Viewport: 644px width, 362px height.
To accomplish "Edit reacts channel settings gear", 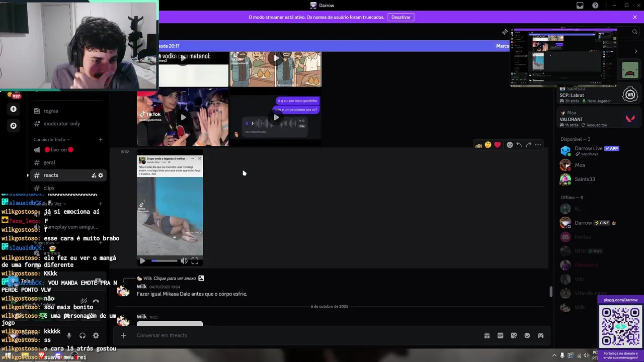I will [101, 175].
